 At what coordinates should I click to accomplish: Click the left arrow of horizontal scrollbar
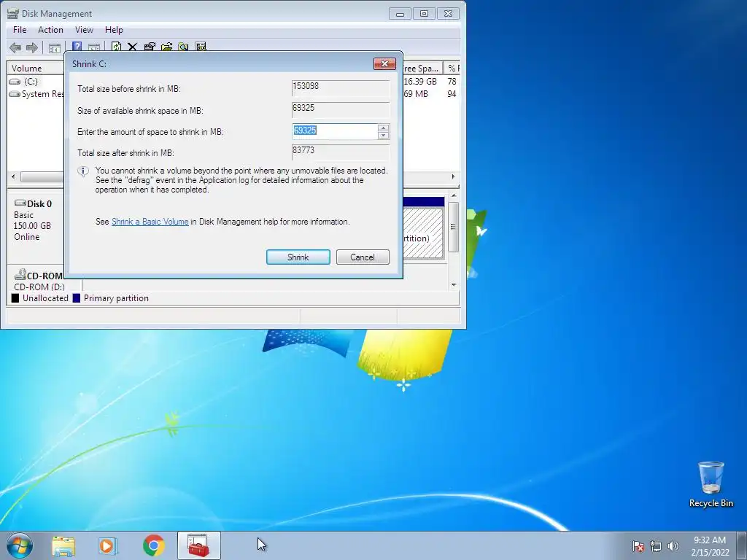coord(13,176)
